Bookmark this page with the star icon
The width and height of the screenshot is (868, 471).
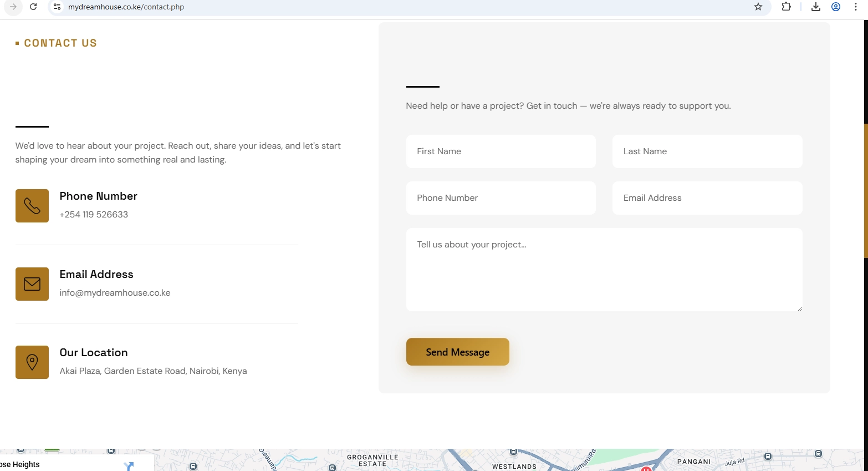tap(758, 7)
